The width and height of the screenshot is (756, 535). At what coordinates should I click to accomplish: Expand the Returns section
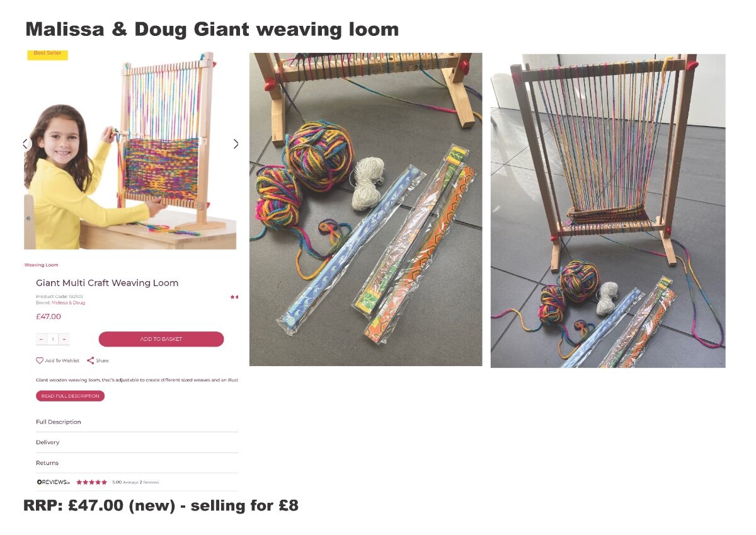(137, 463)
